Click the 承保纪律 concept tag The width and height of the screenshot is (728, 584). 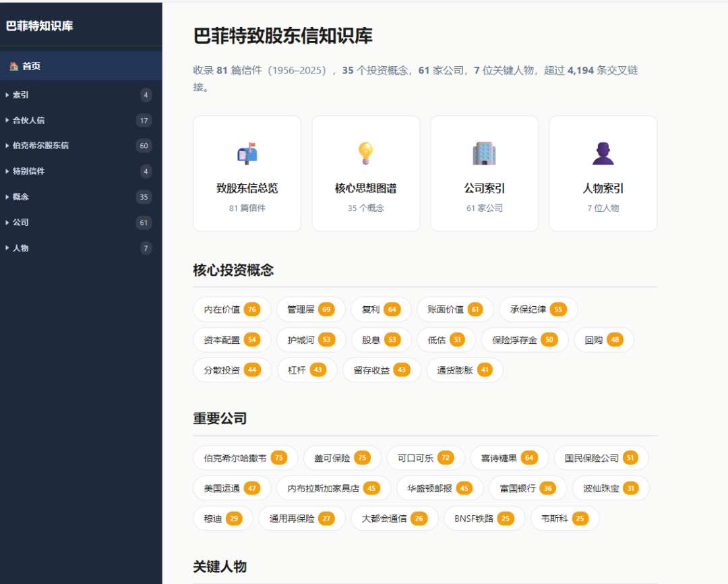(x=538, y=310)
